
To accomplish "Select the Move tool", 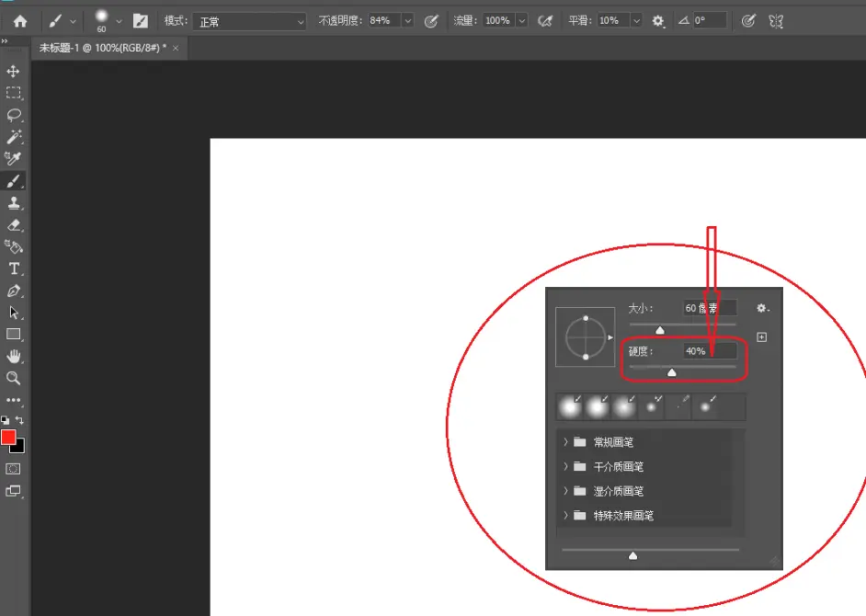I will [x=13, y=72].
